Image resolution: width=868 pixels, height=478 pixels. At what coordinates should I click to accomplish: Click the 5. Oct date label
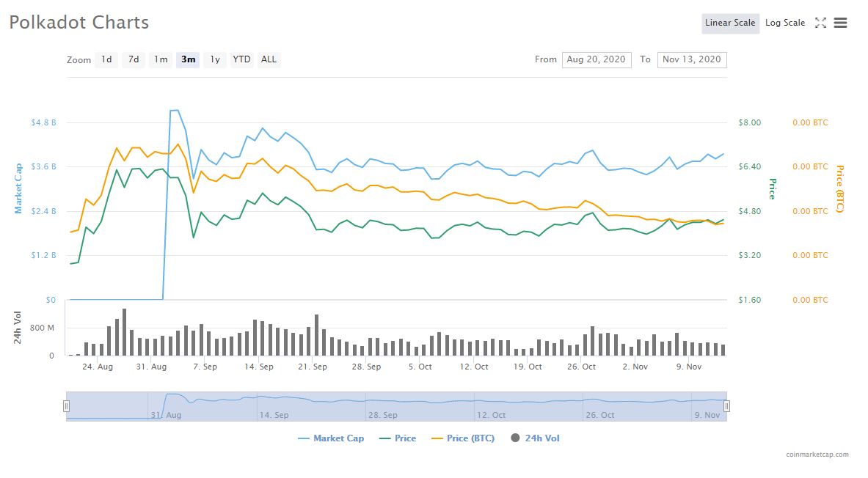[420, 367]
